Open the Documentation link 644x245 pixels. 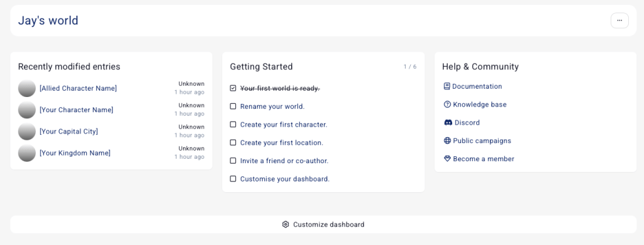[477, 86]
